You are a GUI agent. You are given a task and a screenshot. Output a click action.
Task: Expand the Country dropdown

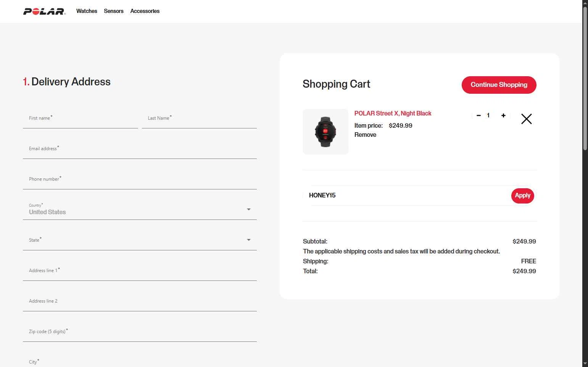[140, 209]
